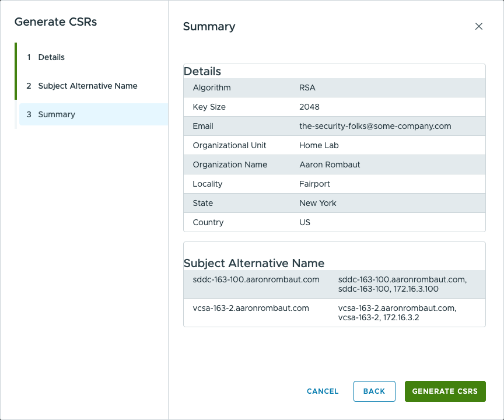Click the vcsa-163-2.aaronrombaut.com hostname entry
This screenshot has height=420, width=504.
(x=251, y=308)
